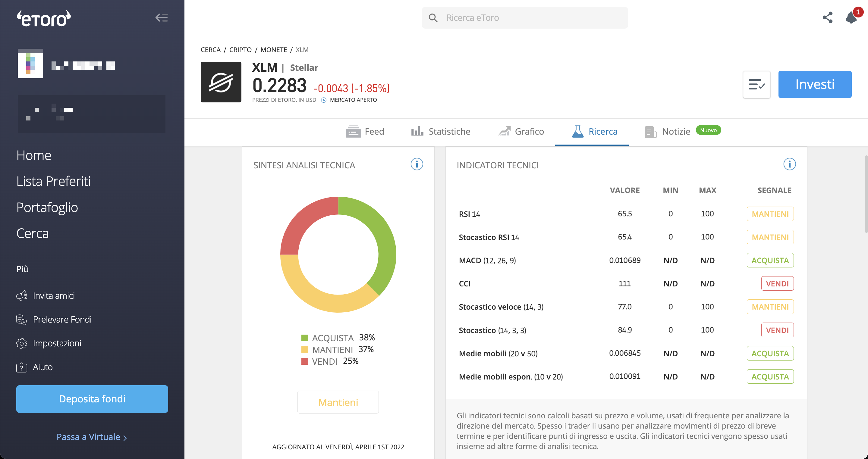Click the Passa a Virtuale link
Screen dimensions: 868x459
pos(92,437)
